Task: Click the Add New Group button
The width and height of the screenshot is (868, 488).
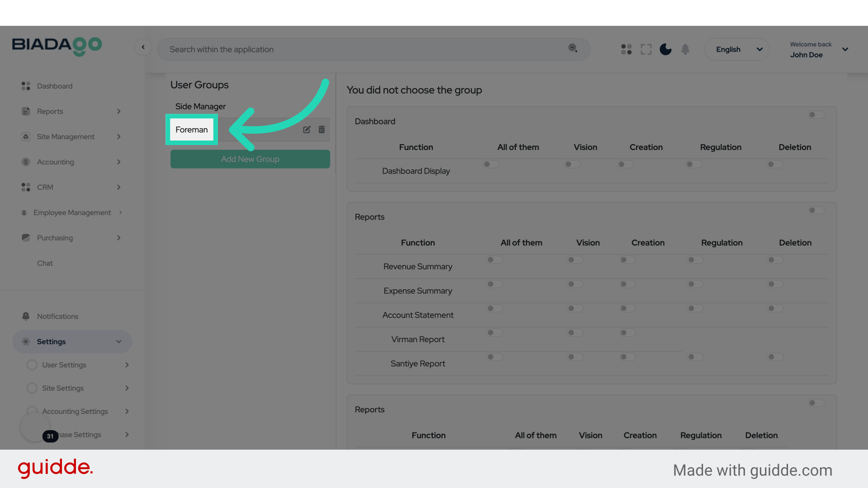Action: 250,159
